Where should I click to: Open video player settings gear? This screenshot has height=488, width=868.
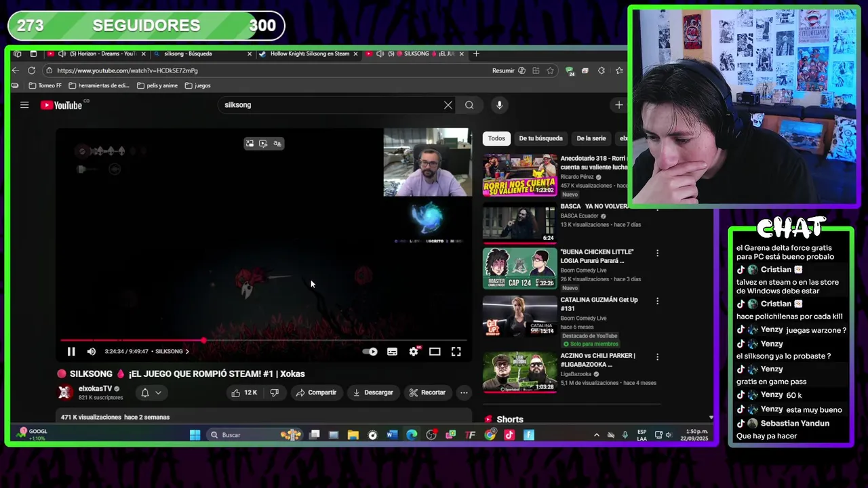[414, 351]
